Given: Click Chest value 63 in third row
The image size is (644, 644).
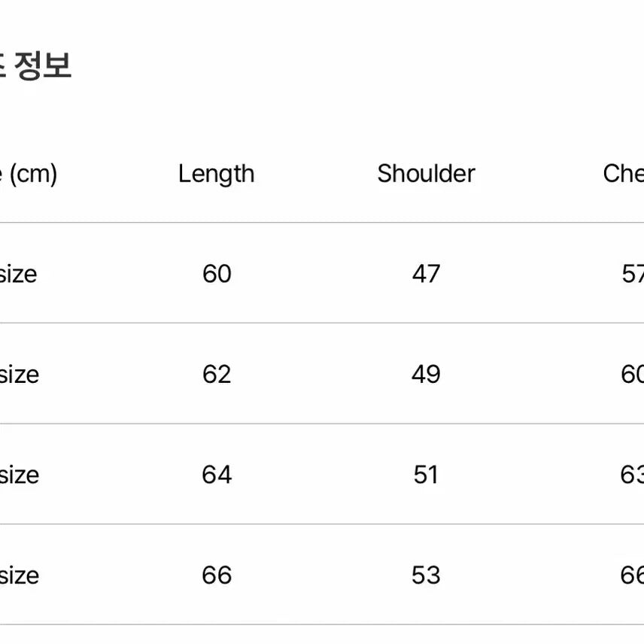Looking at the screenshot, I should pyautogui.click(x=632, y=475).
